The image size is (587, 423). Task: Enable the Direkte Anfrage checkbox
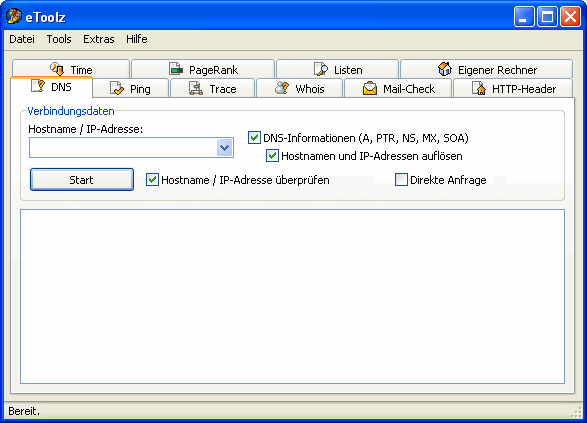tap(401, 179)
